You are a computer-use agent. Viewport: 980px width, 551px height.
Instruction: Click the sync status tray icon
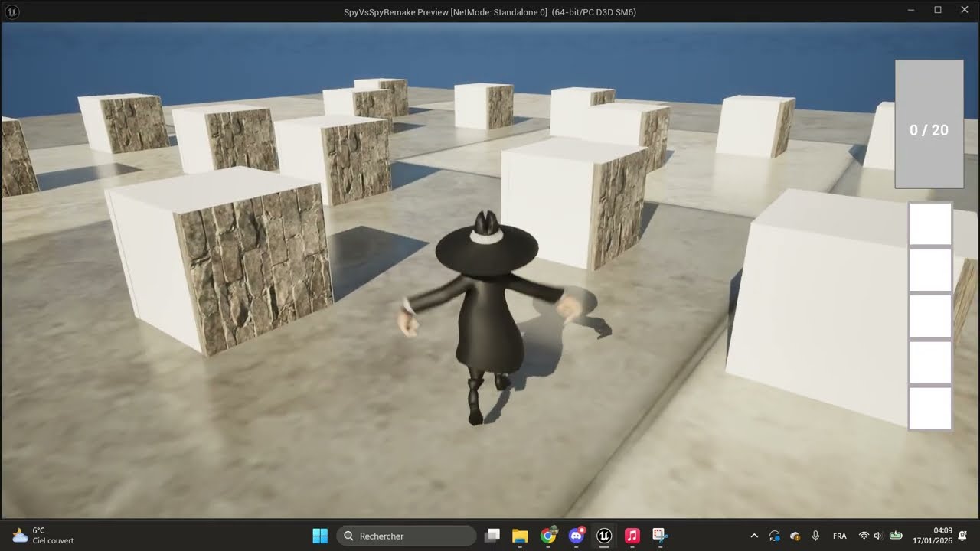click(x=775, y=536)
